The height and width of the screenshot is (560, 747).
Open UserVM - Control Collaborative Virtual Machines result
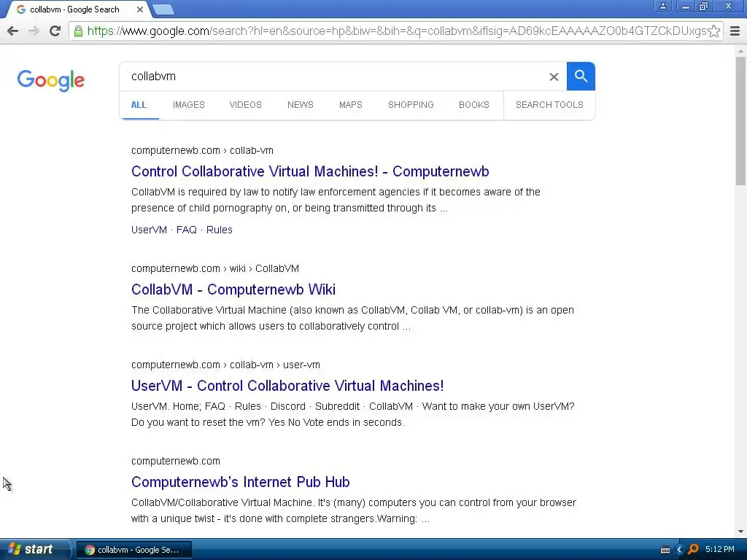287,386
